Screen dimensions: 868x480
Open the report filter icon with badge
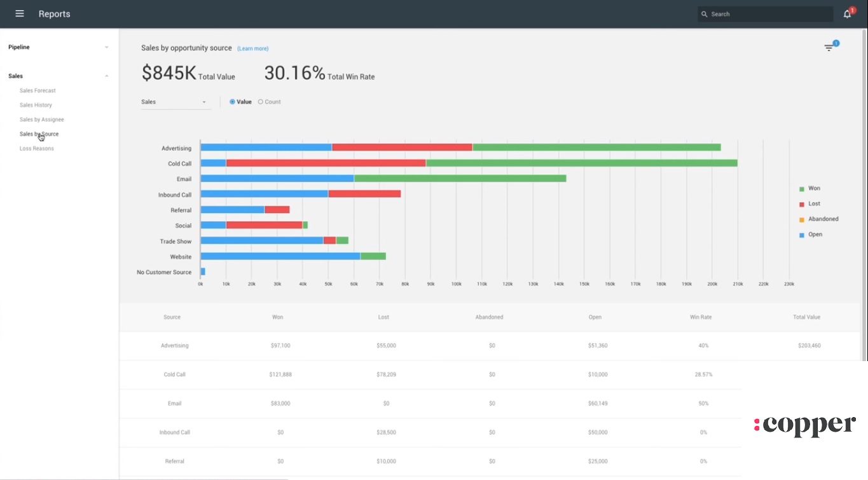click(829, 47)
